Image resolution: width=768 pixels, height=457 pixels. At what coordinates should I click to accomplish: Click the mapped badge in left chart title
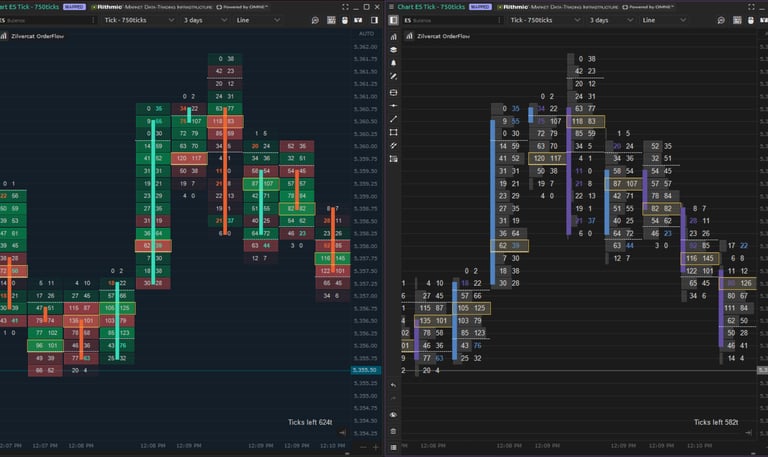point(74,7)
